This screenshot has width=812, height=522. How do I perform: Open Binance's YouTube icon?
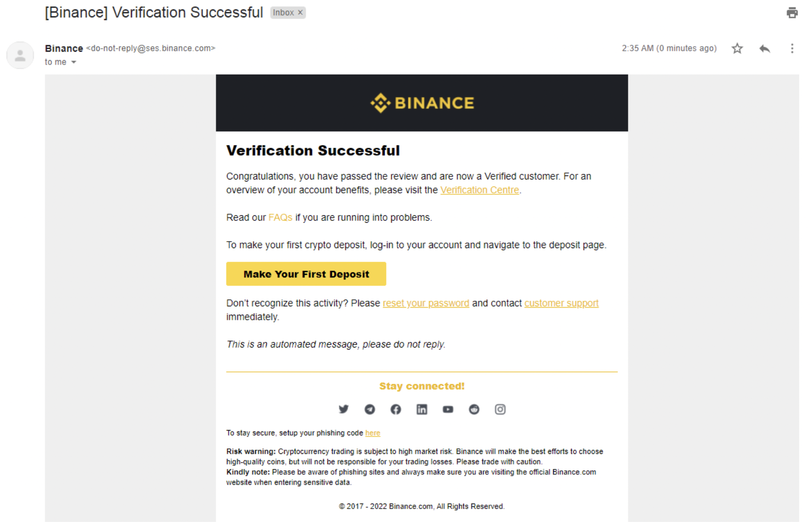tap(448, 409)
